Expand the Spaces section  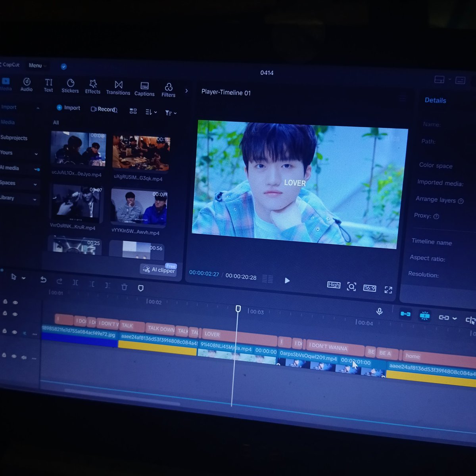tap(35, 184)
